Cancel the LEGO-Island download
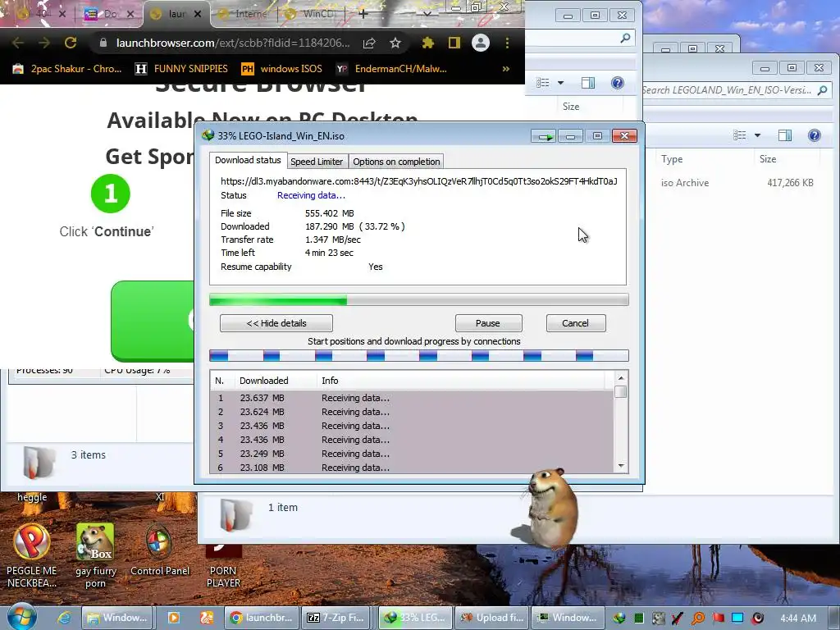The image size is (840, 630). pyautogui.click(x=575, y=323)
